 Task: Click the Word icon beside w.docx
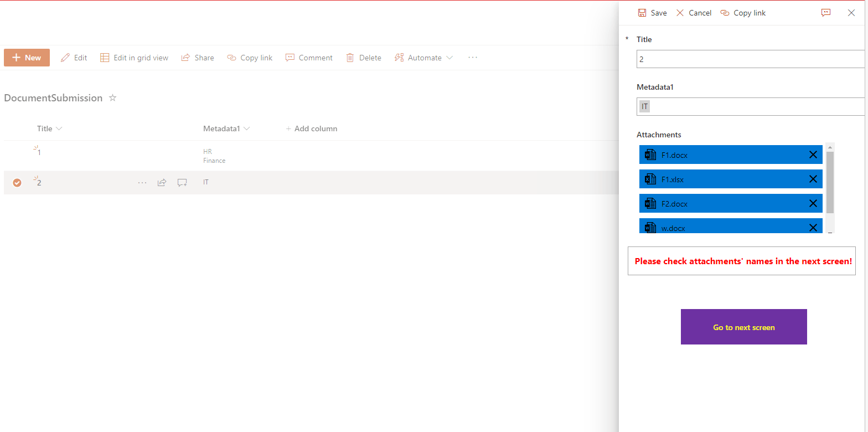click(650, 228)
